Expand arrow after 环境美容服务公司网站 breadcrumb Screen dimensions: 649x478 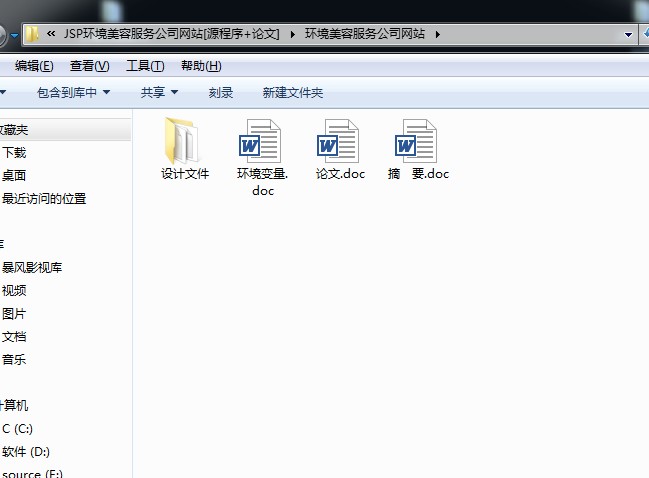pyautogui.click(x=437, y=34)
